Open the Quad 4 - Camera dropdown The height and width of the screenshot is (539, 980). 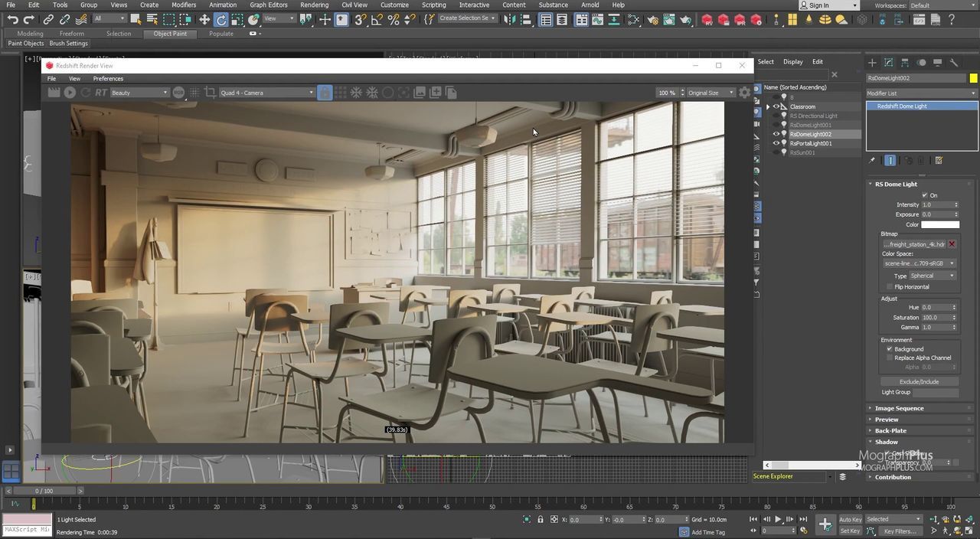tap(266, 93)
